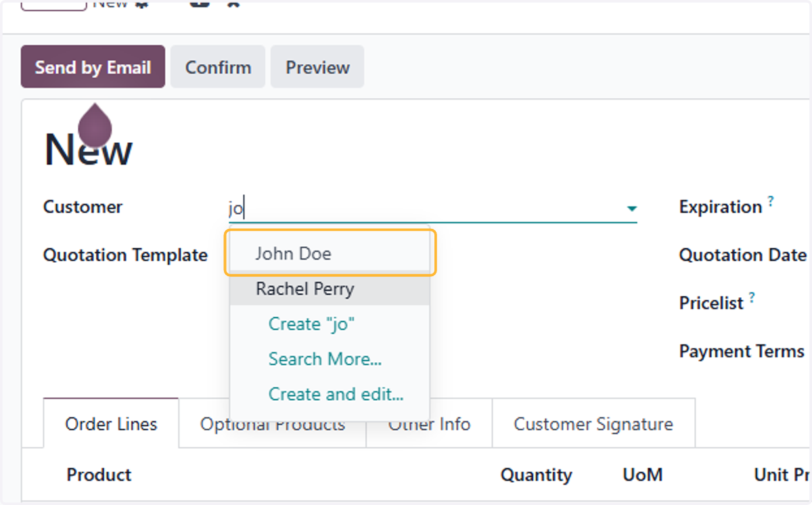Click the Pricelist label

tap(711, 303)
